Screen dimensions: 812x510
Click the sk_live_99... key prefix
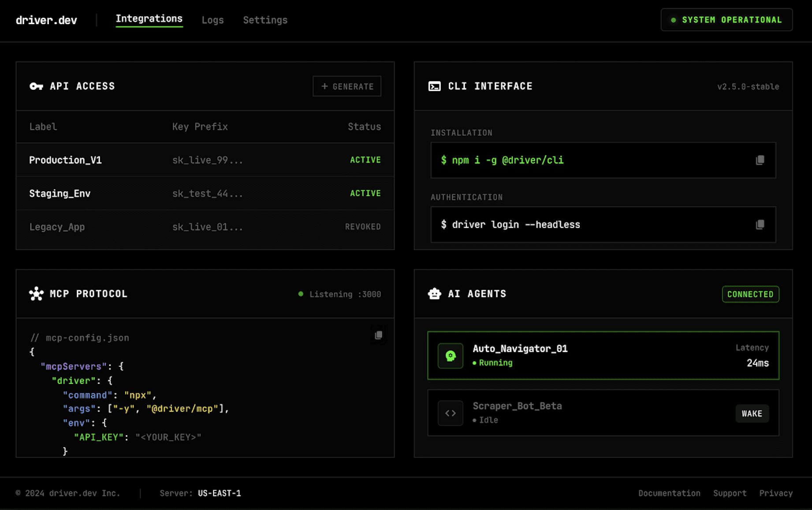[207, 160]
